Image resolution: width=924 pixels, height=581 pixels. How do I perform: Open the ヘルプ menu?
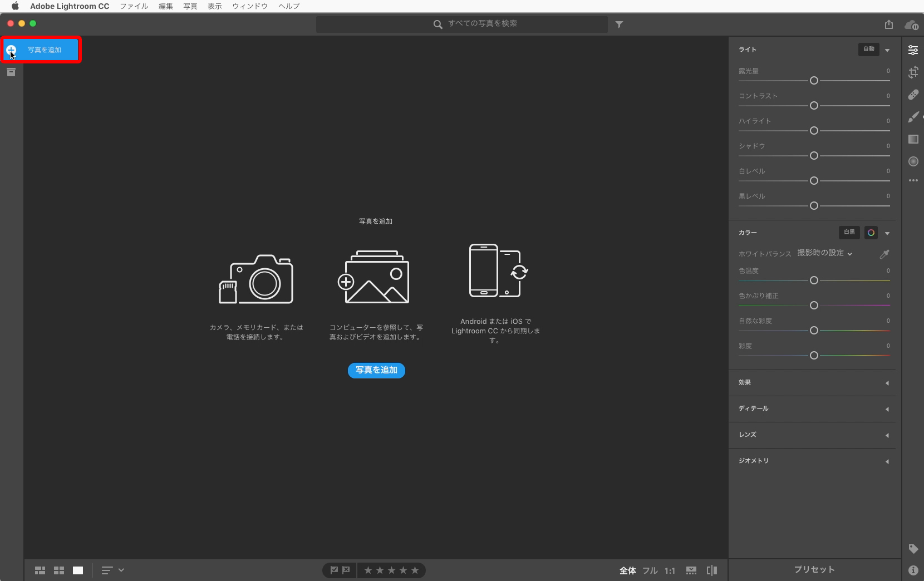click(x=289, y=6)
